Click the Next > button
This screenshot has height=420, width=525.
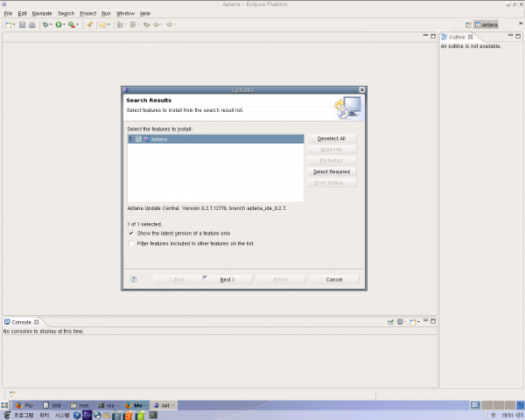point(227,280)
